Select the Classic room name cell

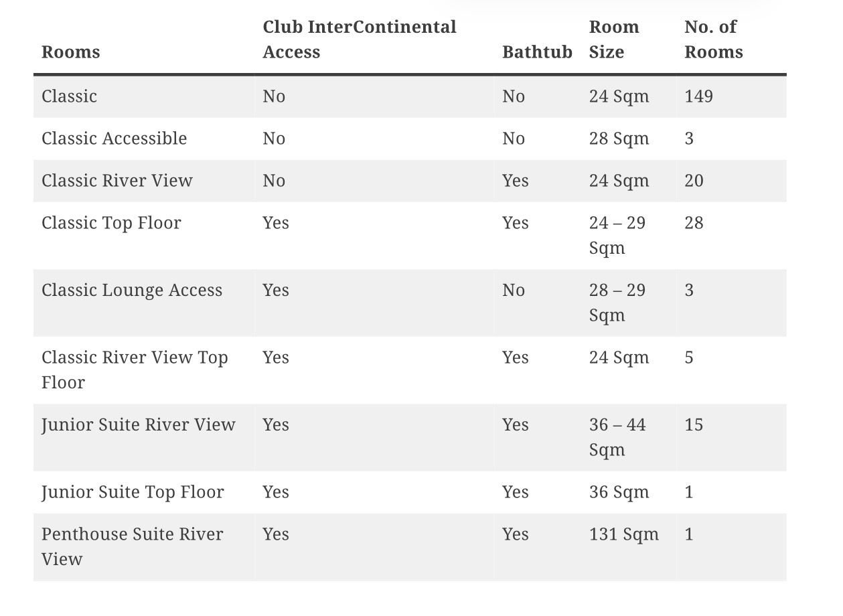coord(70,96)
